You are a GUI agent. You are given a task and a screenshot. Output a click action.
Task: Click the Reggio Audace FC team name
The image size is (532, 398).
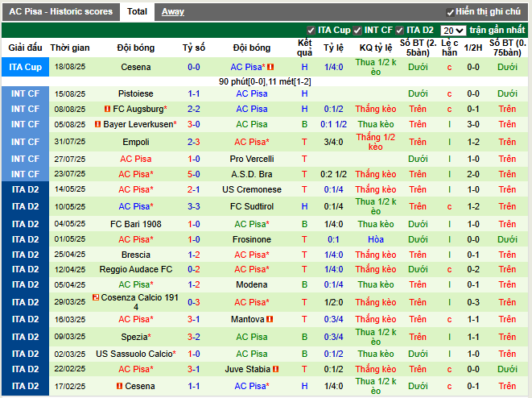136,269
